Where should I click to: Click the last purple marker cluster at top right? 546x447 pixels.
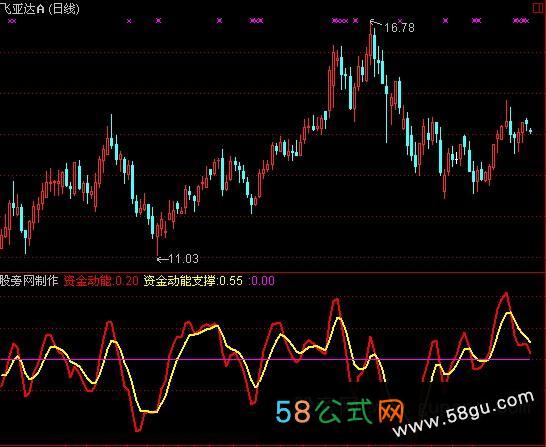521,21
